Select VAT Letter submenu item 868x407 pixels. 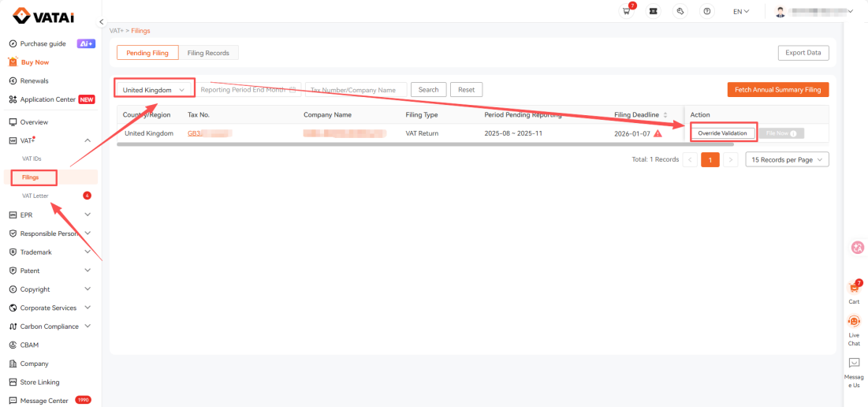[x=35, y=196]
